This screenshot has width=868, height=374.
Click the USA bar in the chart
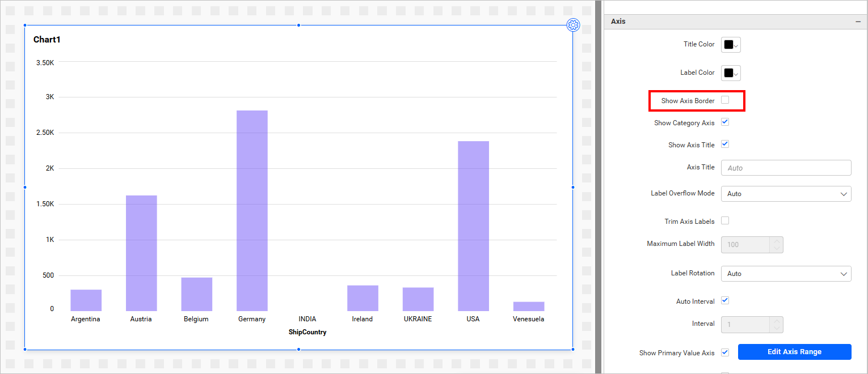(x=473, y=226)
